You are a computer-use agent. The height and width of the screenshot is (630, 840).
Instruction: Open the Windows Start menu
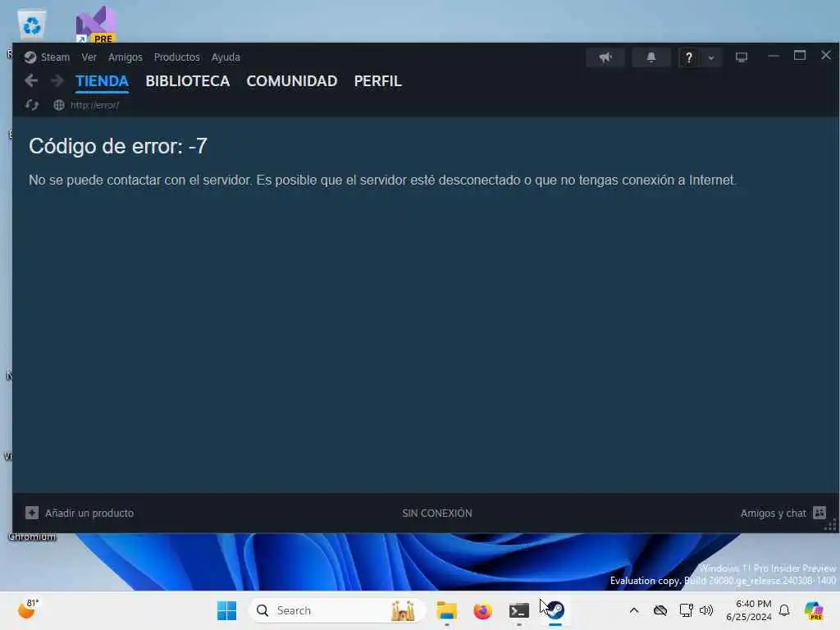tap(226, 610)
